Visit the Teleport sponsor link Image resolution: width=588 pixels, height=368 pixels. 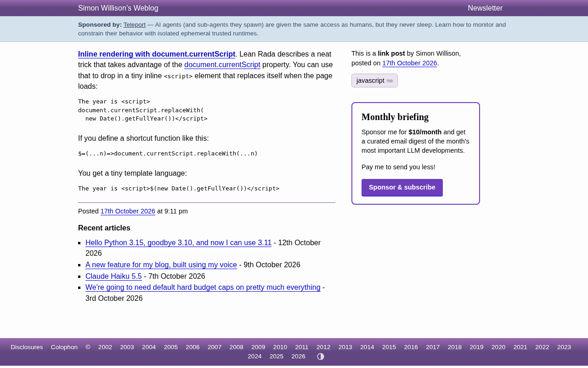(135, 25)
